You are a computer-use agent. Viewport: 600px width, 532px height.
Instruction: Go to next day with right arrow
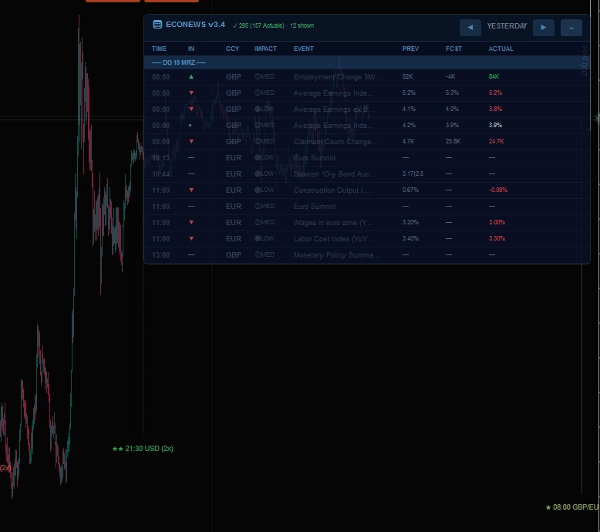tap(543, 27)
